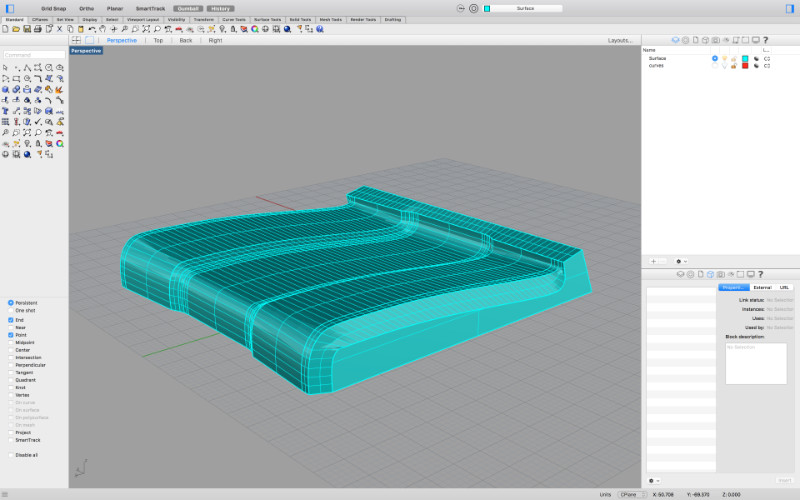Screen dimensions: 800x500
Task: Select the One shot radio button
Action: point(11,310)
